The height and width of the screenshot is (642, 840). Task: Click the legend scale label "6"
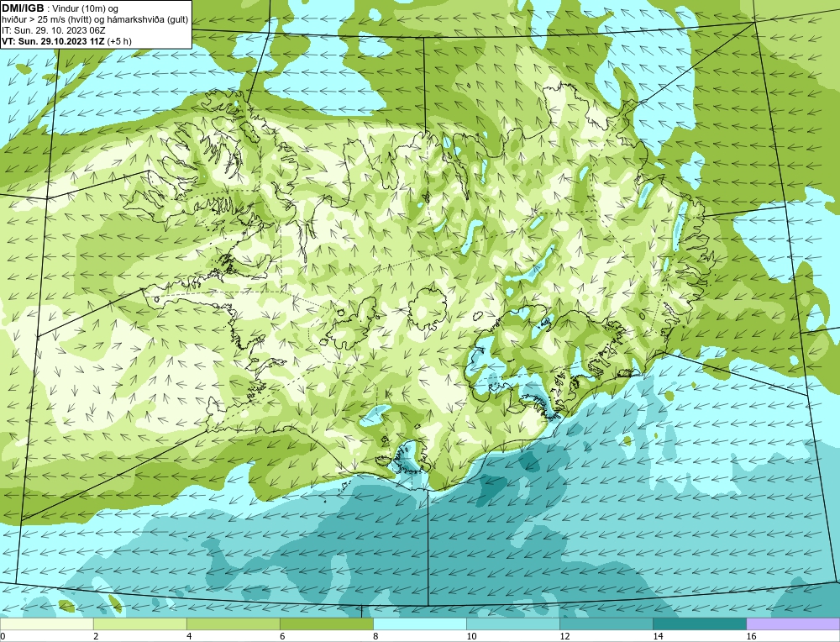point(282,636)
